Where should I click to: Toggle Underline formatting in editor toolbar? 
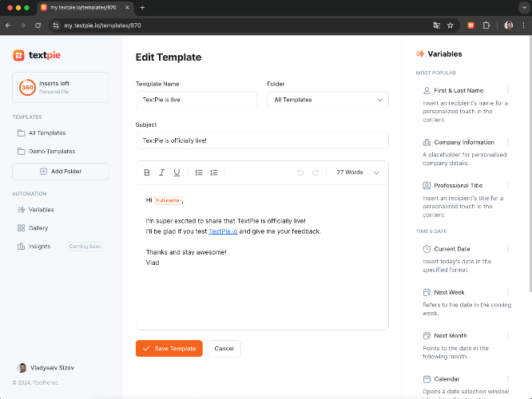[177, 172]
